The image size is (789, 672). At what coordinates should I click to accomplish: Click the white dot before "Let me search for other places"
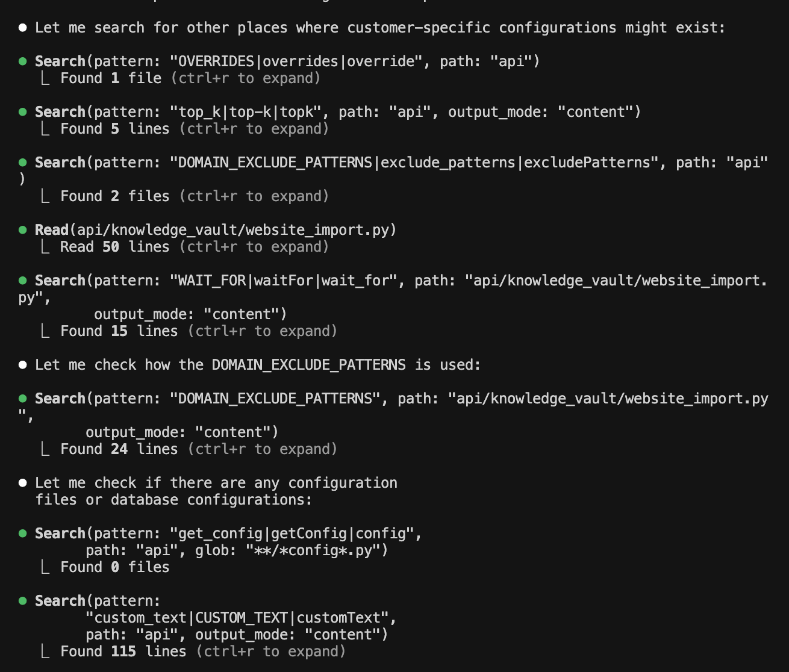click(x=23, y=28)
